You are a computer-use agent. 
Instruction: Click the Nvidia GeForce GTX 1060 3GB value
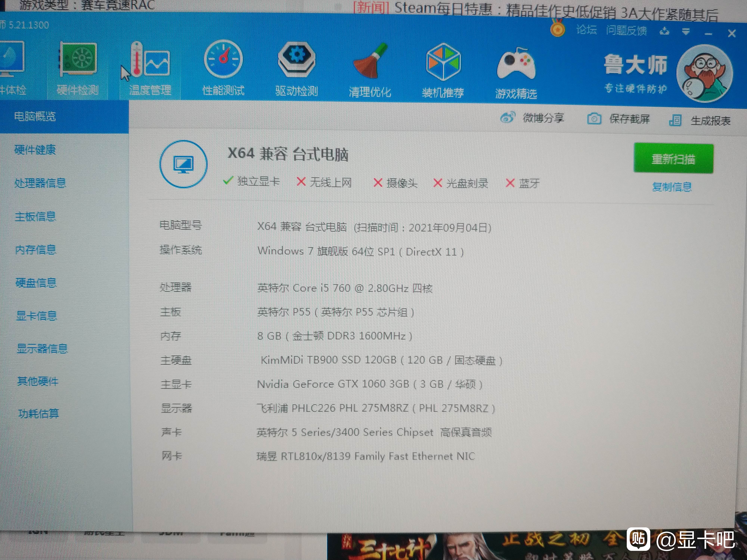click(x=370, y=384)
